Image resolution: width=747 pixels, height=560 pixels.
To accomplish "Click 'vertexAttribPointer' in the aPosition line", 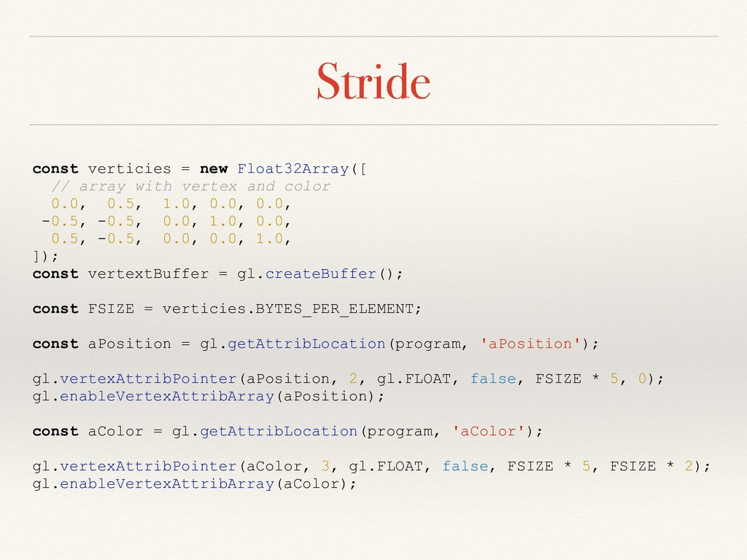I will coord(148,378).
